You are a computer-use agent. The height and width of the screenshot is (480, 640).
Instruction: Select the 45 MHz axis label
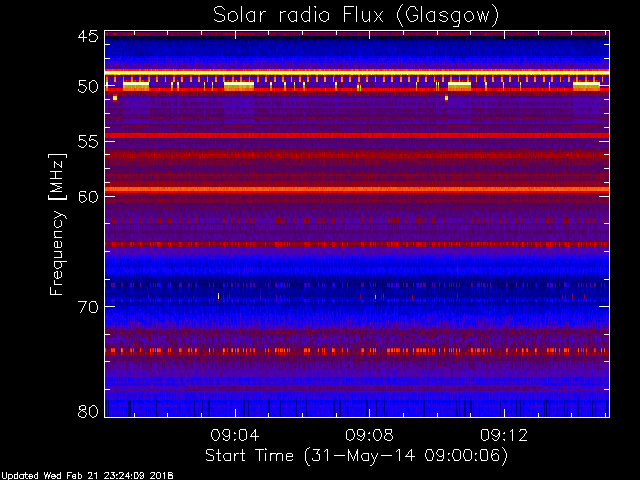click(x=88, y=36)
